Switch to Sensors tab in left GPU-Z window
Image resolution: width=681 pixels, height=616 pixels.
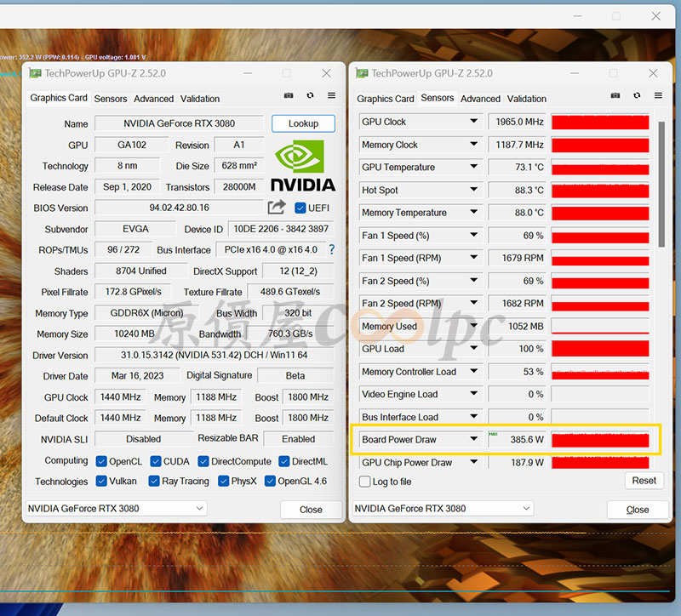[x=111, y=99]
